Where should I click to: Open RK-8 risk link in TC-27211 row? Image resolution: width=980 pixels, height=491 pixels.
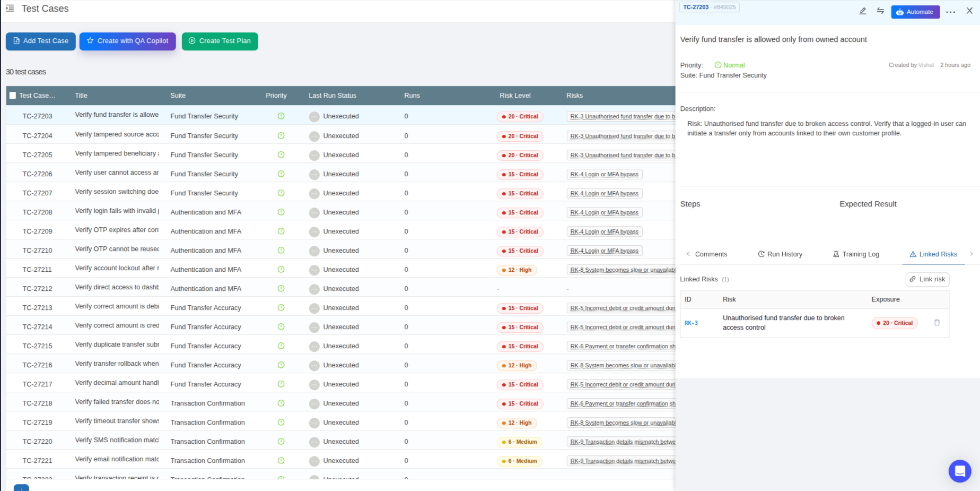point(622,270)
